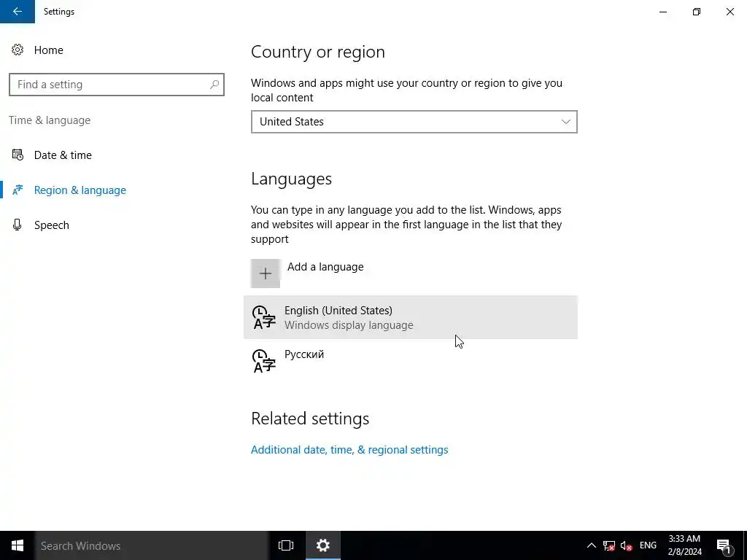Click the Languages heading
The height and width of the screenshot is (560, 747).
pos(291,179)
